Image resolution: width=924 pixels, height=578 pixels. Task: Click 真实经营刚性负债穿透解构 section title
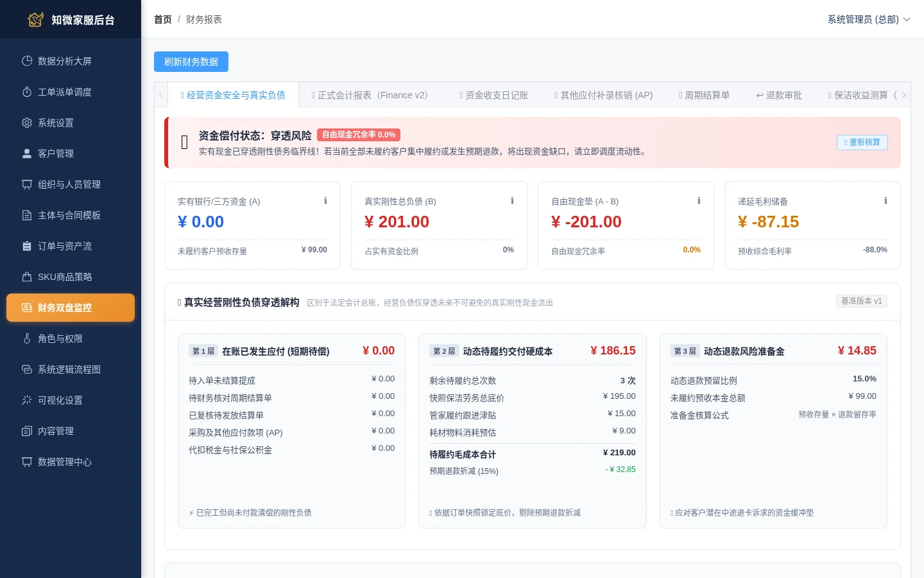click(242, 302)
